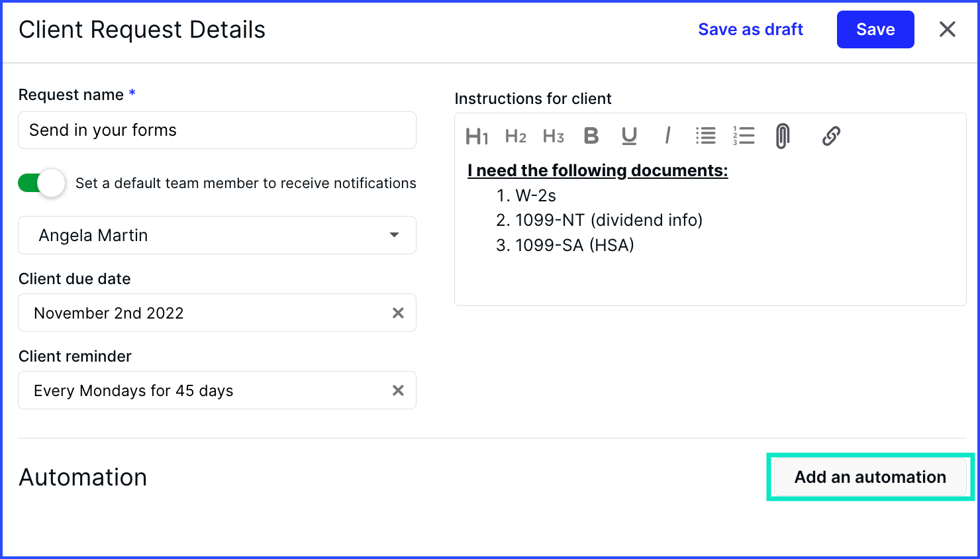Image resolution: width=980 pixels, height=559 pixels.
Task: Apply Heading 2 formatting
Action: point(516,136)
